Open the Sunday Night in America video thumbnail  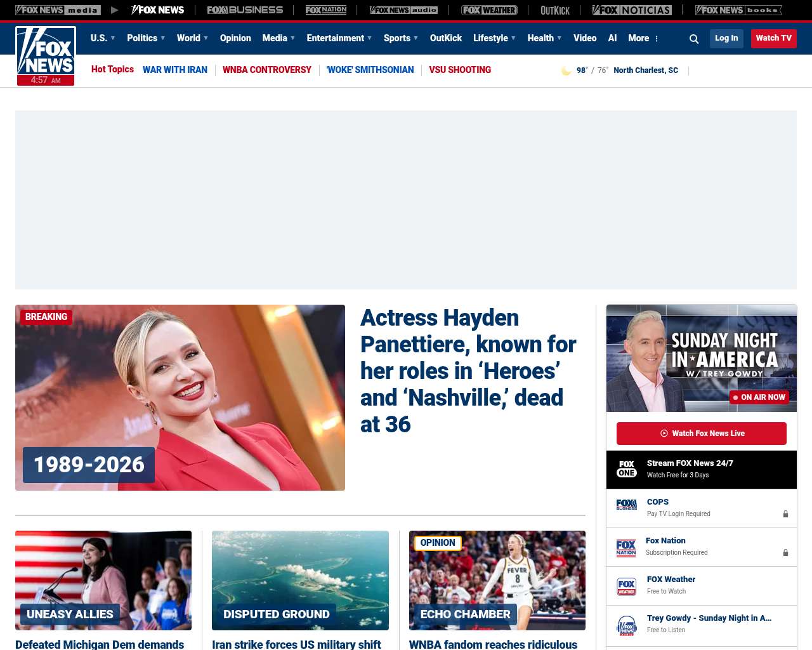coord(702,358)
